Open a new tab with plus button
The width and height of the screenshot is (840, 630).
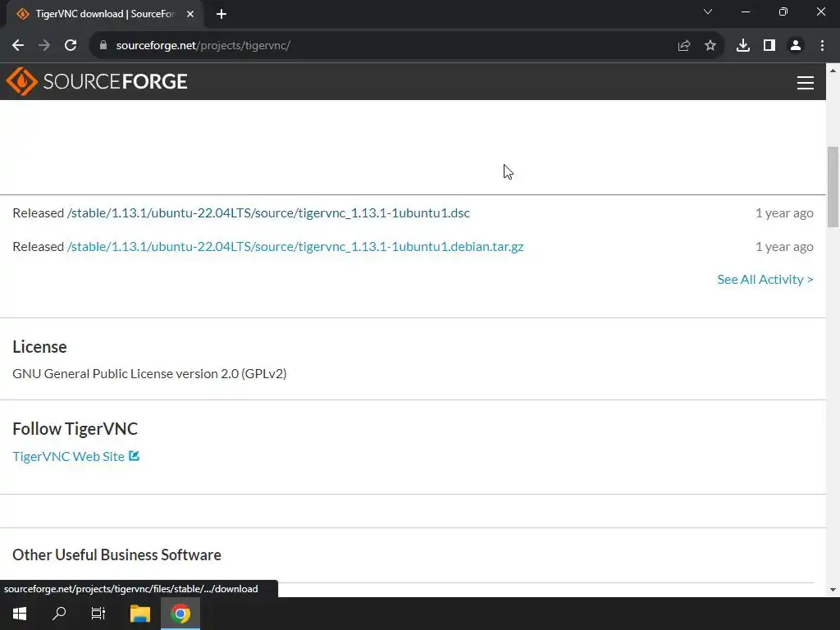pyautogui.click(x=221, y=14)
